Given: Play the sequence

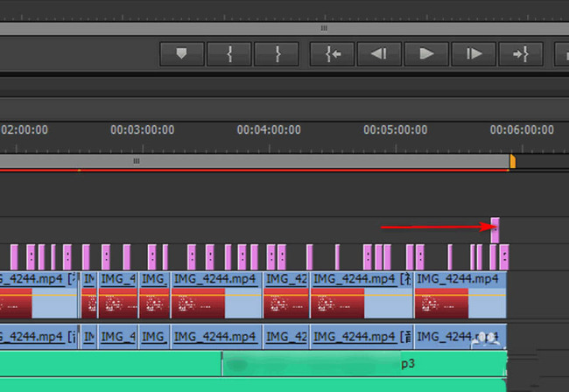Looking at the screenshot, I should 426,54.
